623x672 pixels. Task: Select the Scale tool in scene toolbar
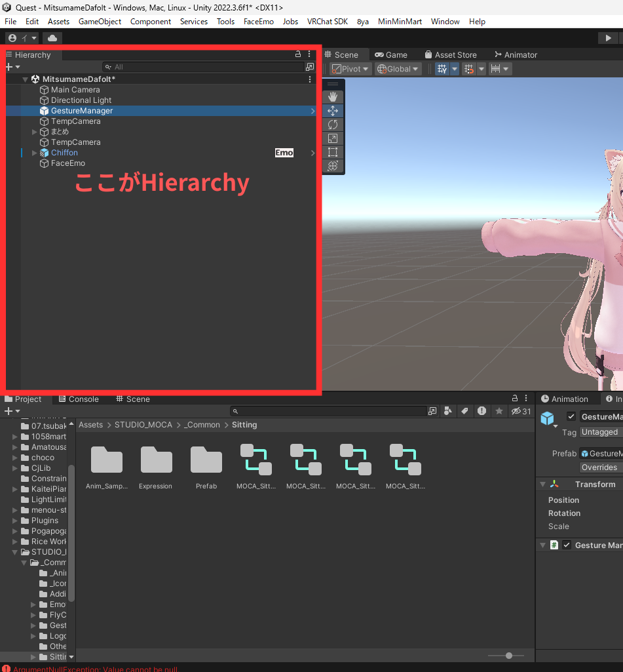pyautogui.click(x=333, y=138)
